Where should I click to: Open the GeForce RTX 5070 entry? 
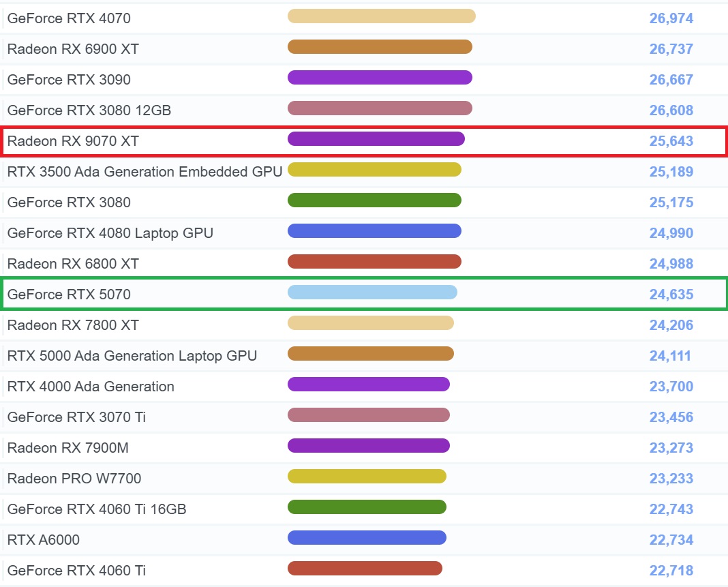69,294
